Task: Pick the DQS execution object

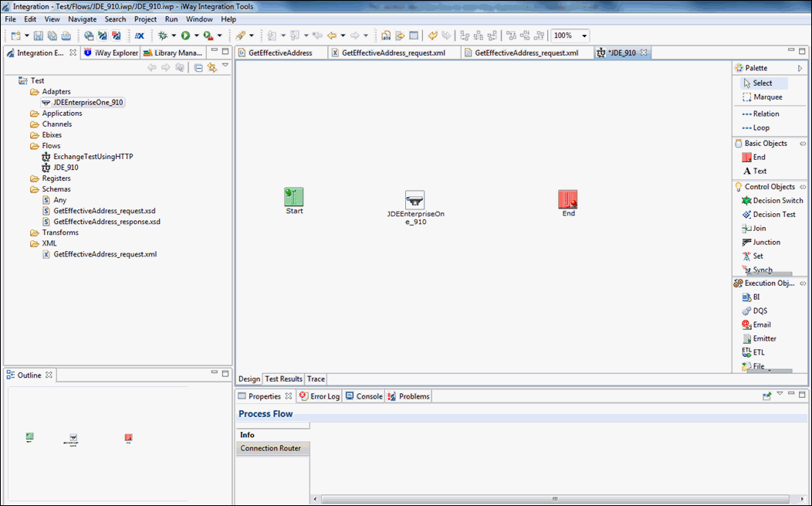Action: (x=755, y=311)
